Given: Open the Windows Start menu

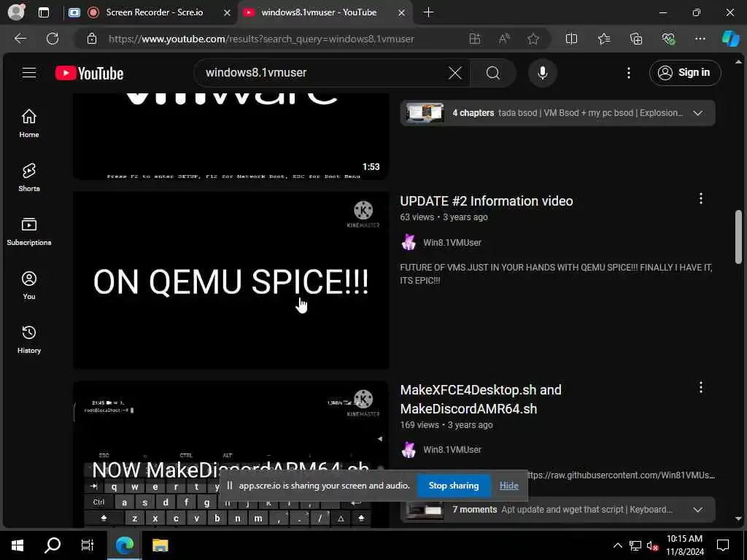Looking at the screenshot, I should pyautogui.click(x=18, y=545).
